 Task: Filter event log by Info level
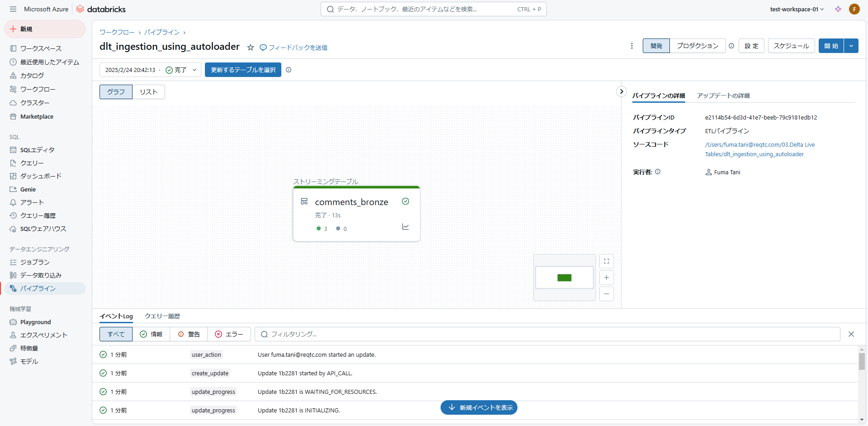[x=151, y=334]
